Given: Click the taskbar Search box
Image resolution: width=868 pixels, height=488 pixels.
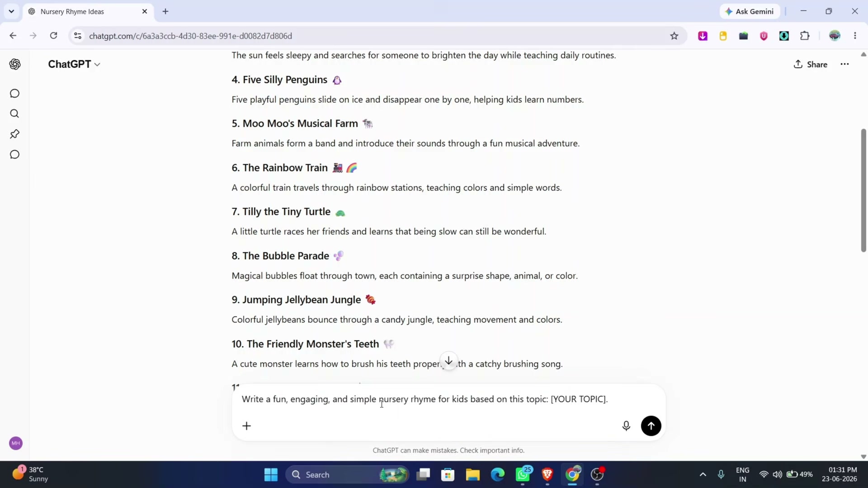Looking at the screenshot, I should click(347, 474).
